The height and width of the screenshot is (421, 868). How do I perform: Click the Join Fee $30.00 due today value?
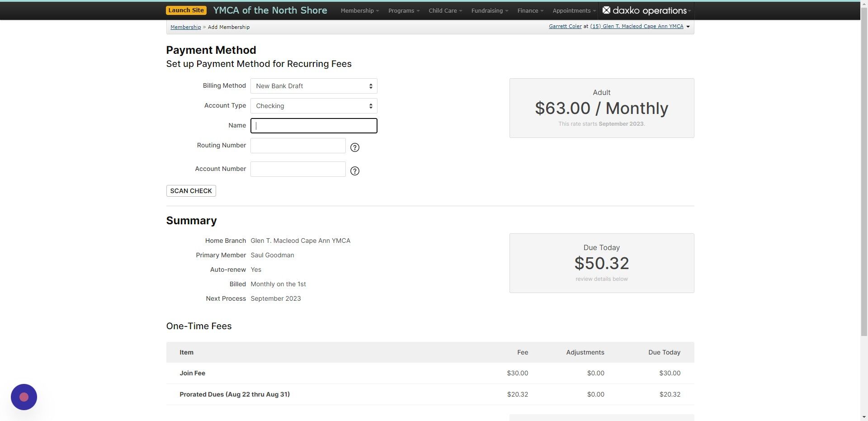click(670, 373)
